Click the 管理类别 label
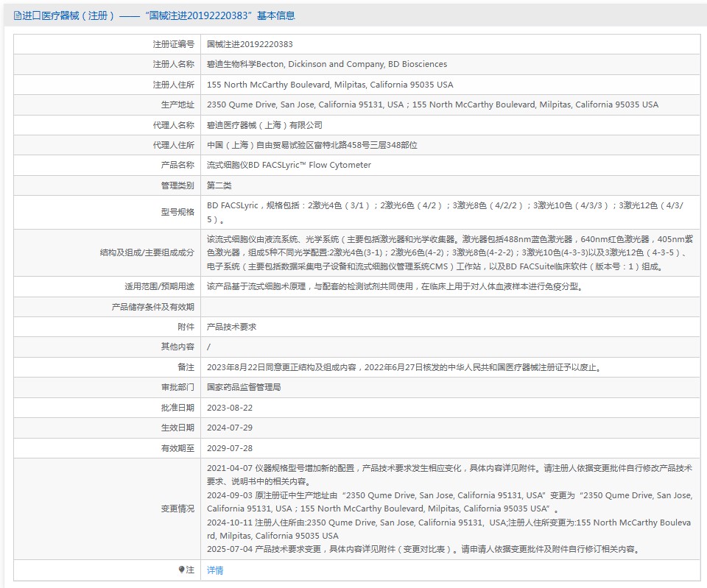The width and height of the screenshot is (707, 588). coord(177,185)
